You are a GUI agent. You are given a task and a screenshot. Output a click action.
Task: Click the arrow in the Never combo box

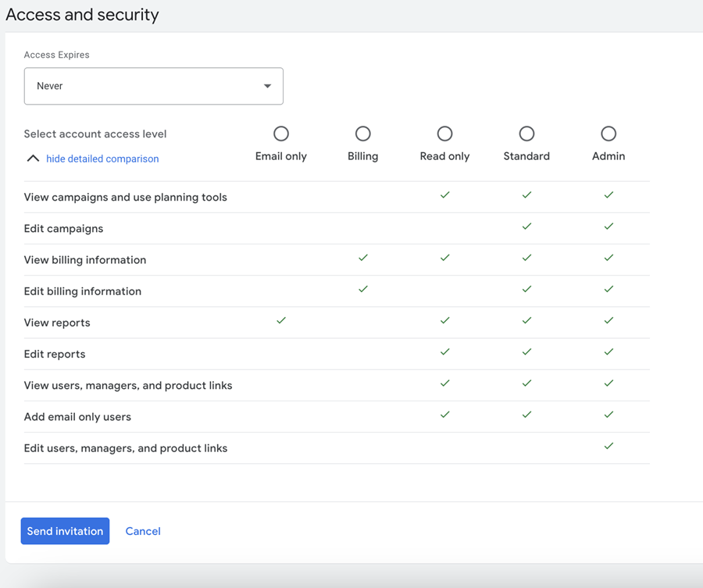click(267, 86)
